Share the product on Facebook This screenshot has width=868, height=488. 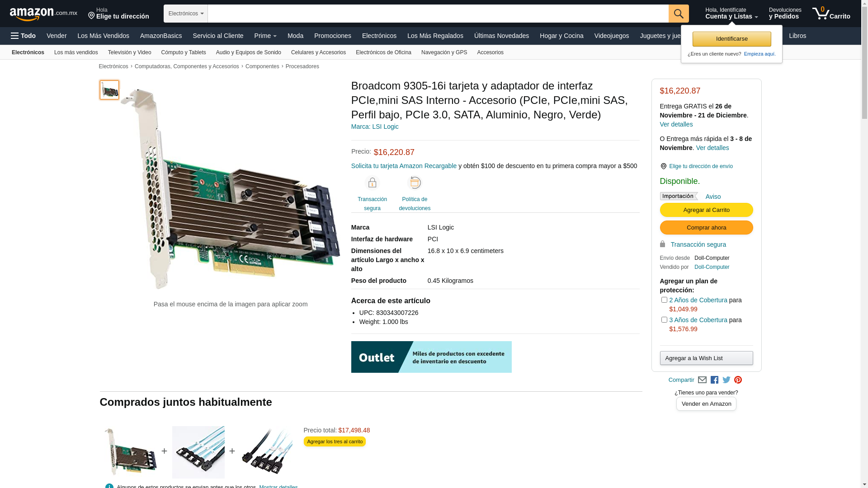714,380
